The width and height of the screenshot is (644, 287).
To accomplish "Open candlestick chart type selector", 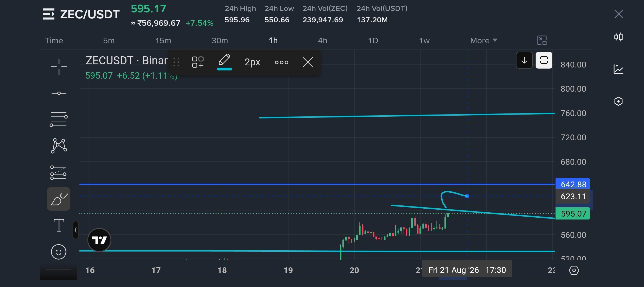I will (618, 37).
